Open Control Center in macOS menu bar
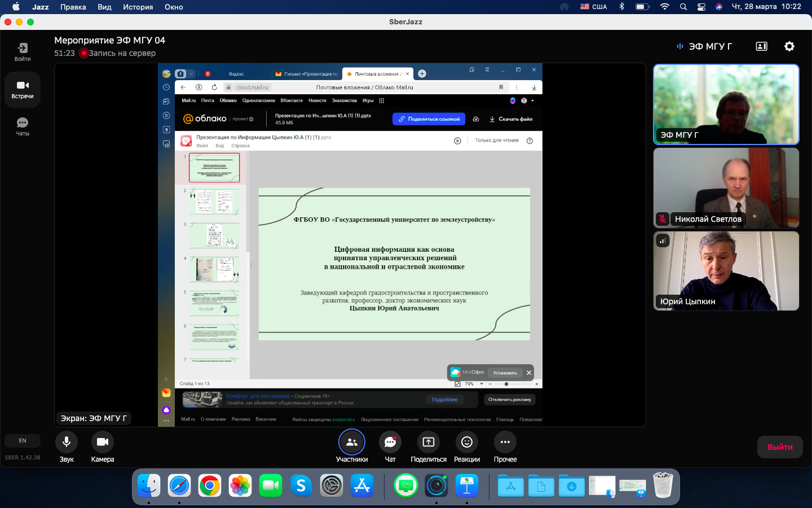Viewport: 812px width, 508px height. point(701,7)
